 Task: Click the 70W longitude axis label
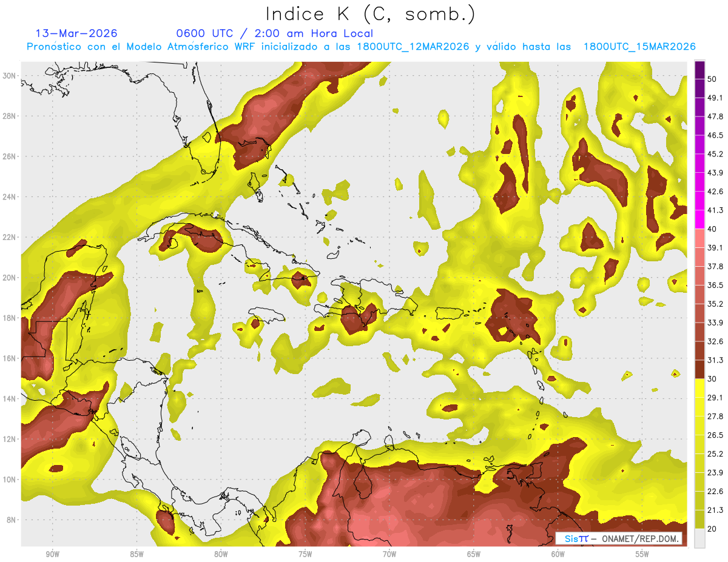[389, 554]
